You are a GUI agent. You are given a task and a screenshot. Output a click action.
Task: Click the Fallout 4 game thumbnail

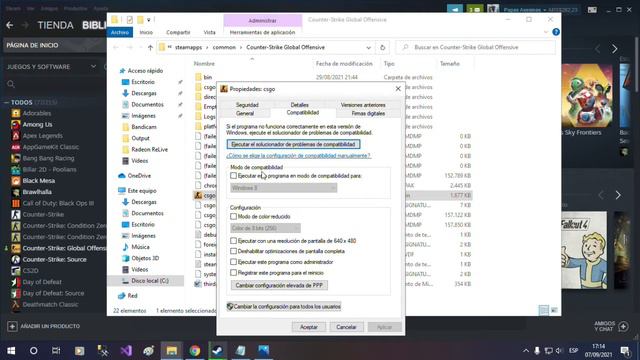tap(584, 250)
